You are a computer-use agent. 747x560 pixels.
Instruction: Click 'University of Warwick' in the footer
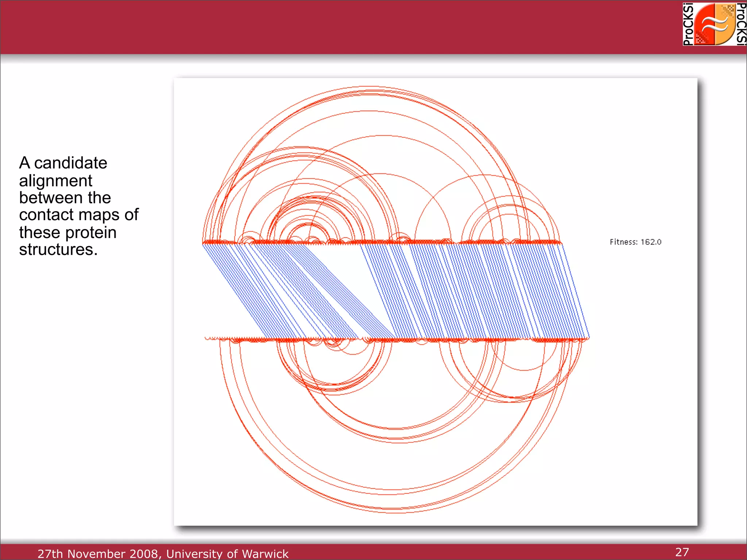click(x=227, y=554)
